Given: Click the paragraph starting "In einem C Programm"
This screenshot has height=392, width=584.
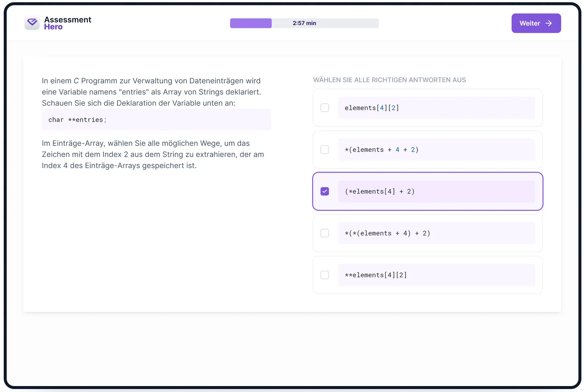Looking at the screenshot, I should pos(151,92).
